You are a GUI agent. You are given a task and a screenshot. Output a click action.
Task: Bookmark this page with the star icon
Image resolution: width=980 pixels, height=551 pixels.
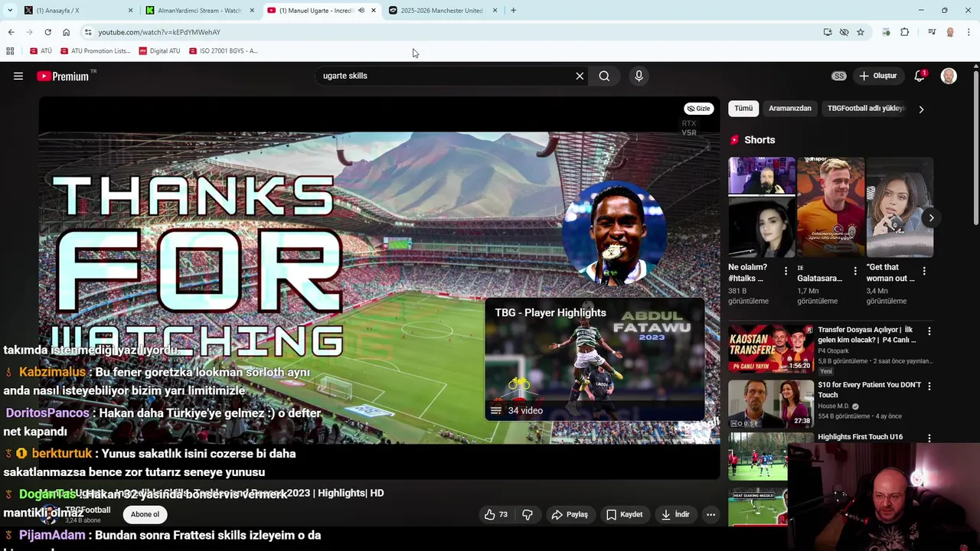(861, 32)
